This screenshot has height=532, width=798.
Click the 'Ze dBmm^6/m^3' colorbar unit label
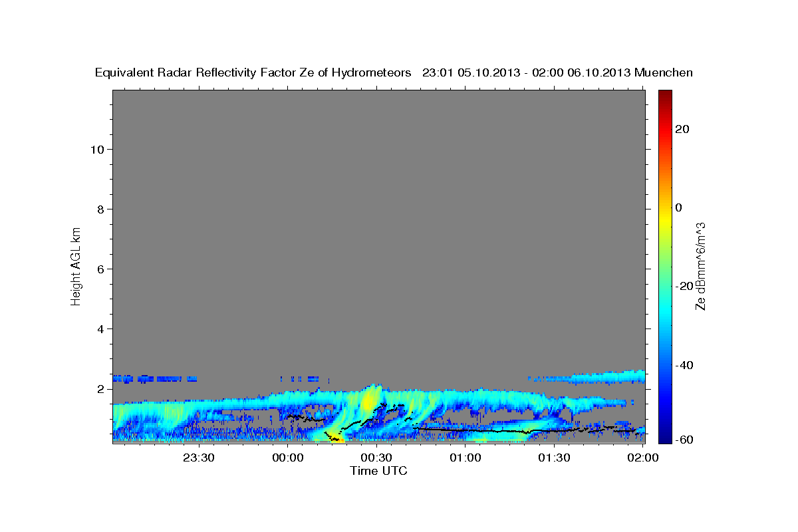pyautogui.click(x=700, y=267)
